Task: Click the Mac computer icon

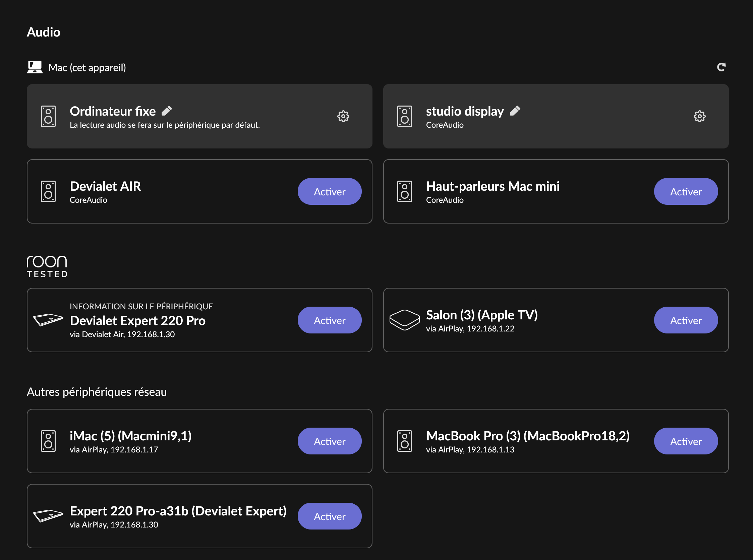Action: (35, 67)
